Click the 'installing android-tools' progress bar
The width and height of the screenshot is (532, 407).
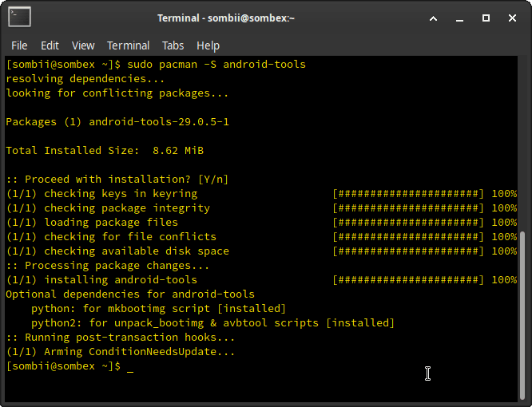click(408, 280)
